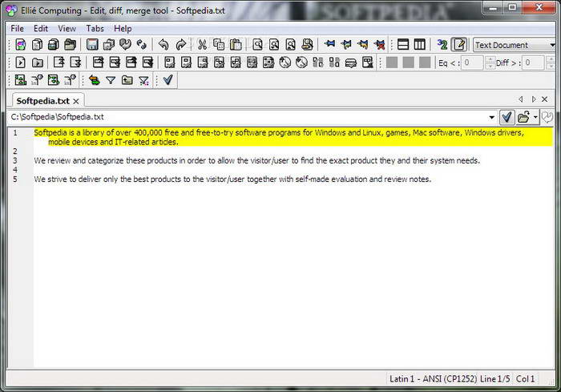Paste from the clipboard icon
Image resolution: width=561 pixels, height=392 pixels.
click(236, 45)
